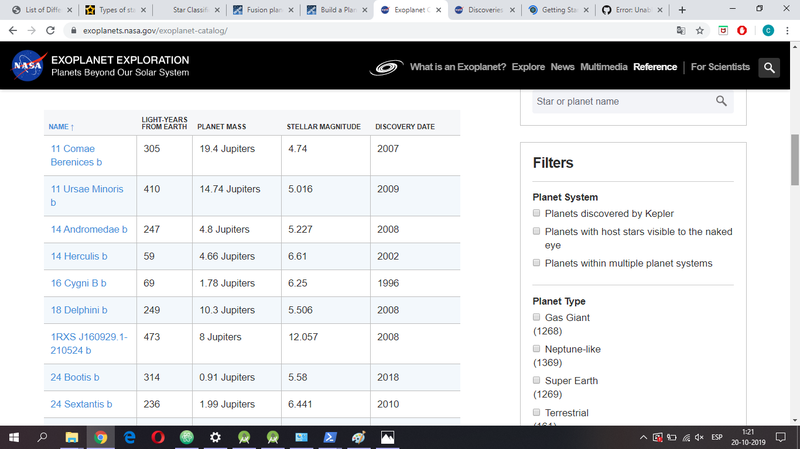Type in the 'Star or planet name' field
800x449 pixels.
pyautogui.click(x=620, y=101)
